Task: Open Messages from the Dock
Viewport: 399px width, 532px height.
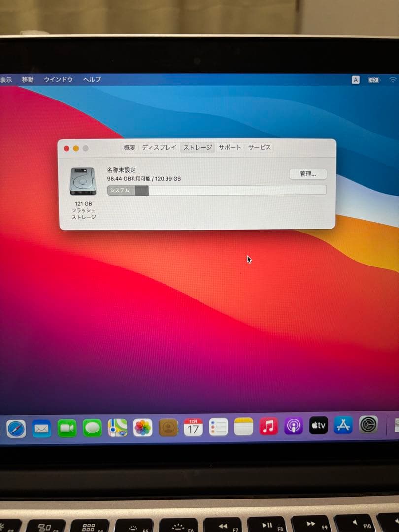Action: tap(94, 429)
